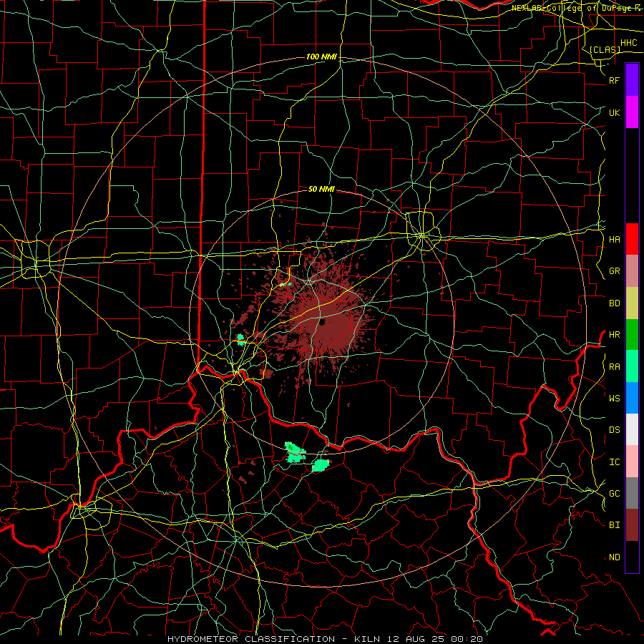This screenshot has width=644, height=644.
Task: Click the blue WS legend swatch
Action: [x=632, y=398]
